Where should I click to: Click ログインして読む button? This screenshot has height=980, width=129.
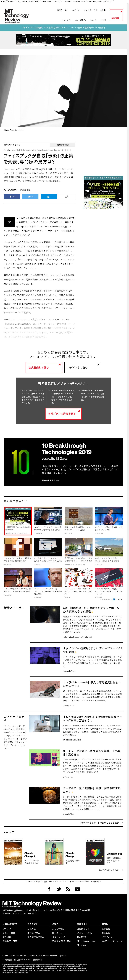[83, 368]
